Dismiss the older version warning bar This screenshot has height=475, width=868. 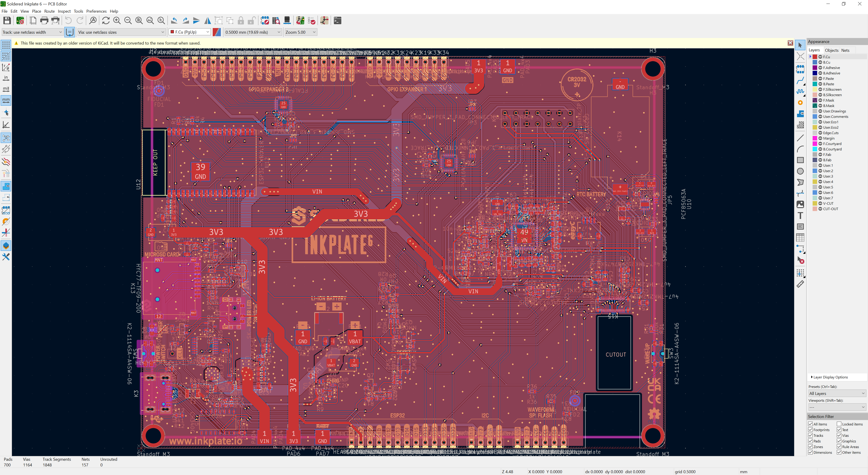coord(790,43)
